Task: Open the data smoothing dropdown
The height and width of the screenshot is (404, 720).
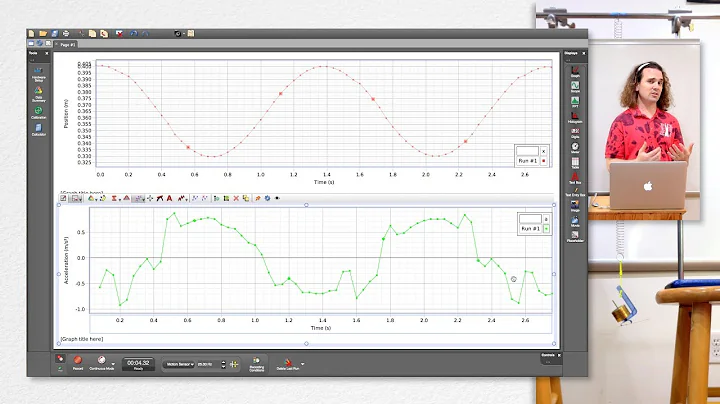Action: (182, 198)
